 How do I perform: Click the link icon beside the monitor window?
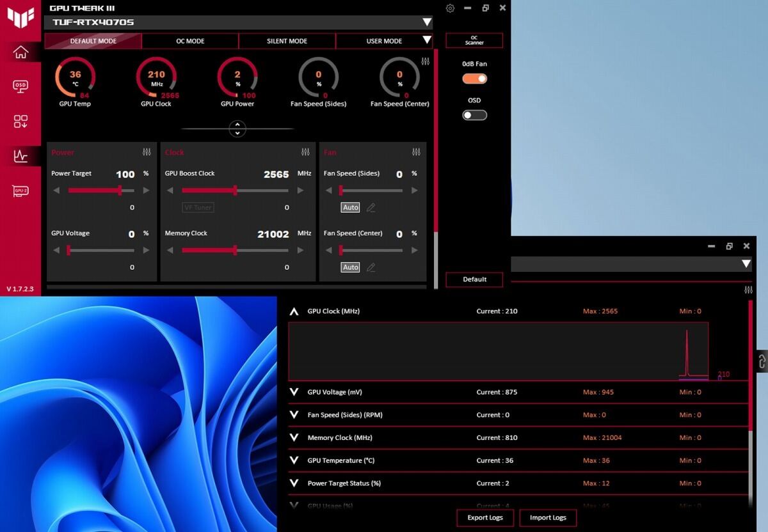coord(762,361)
